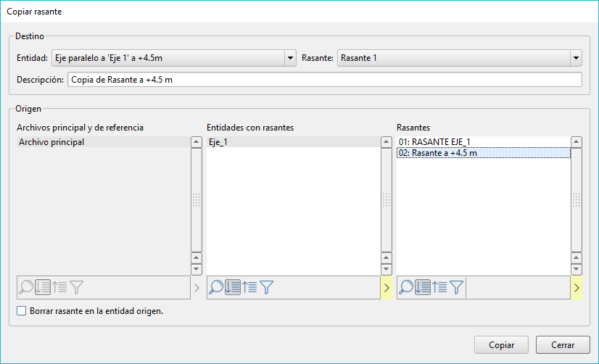Click search magnifier under Entidades con rasantes
The width and height of the screenshot is (599, 364).
216,287
